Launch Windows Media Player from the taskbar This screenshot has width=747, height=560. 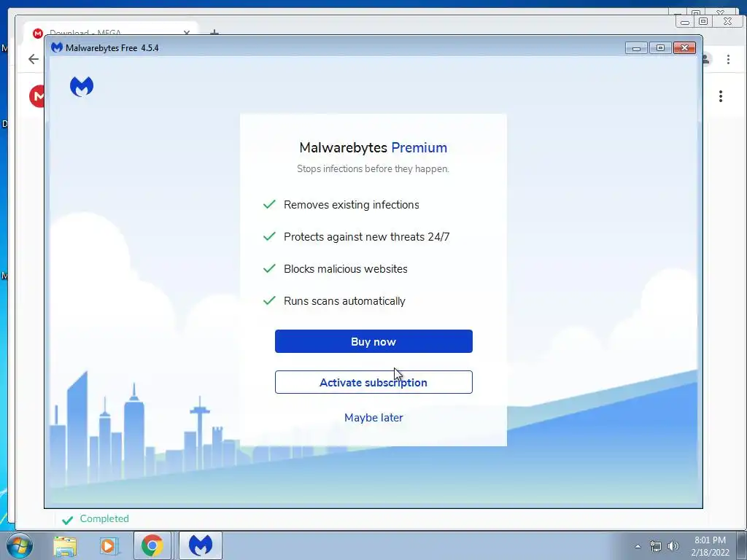pyautogui.click(x=109, y=545)
